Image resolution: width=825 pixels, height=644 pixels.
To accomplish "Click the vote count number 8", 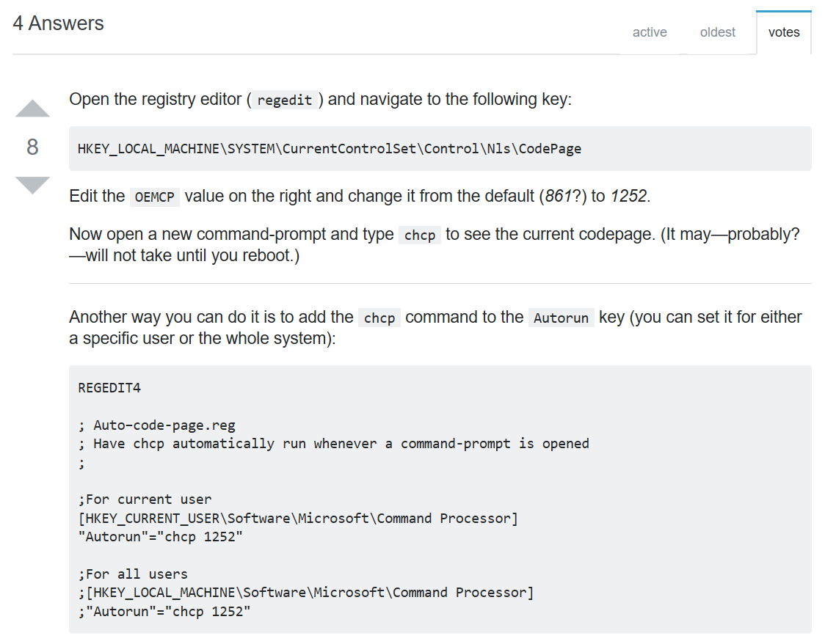I will point(32,147).
